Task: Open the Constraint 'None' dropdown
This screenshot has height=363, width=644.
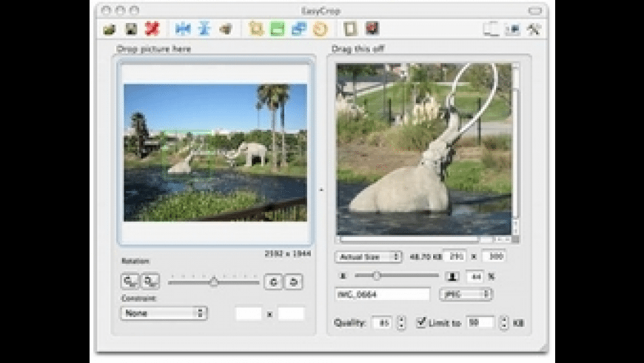Action: click(163, 313)
